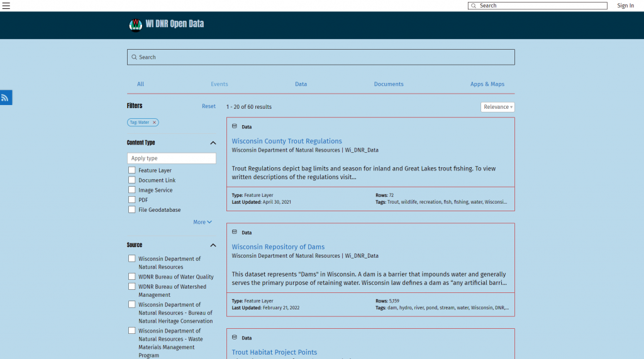This screenshot has width=644, height=359.
Task: Open Trout Habitat Project Points dataset
Action: 274,353
